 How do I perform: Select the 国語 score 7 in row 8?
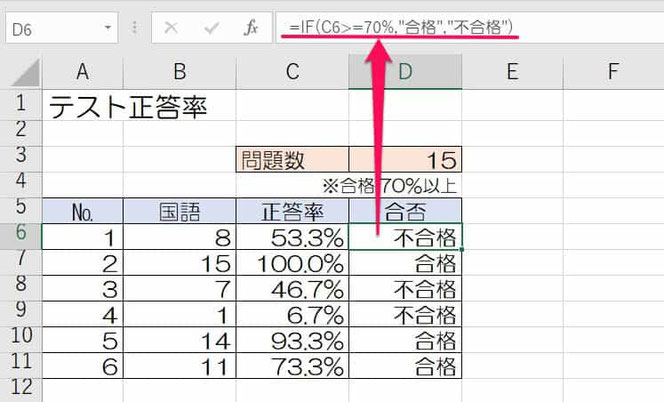(180, 288)
